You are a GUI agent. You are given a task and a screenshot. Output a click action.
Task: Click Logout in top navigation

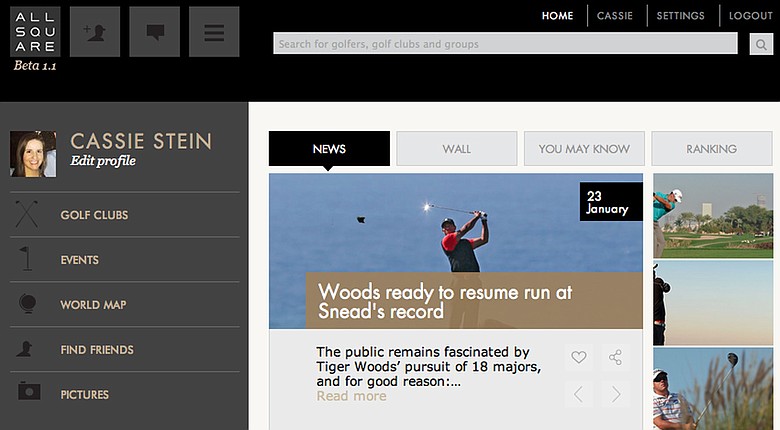751,16
